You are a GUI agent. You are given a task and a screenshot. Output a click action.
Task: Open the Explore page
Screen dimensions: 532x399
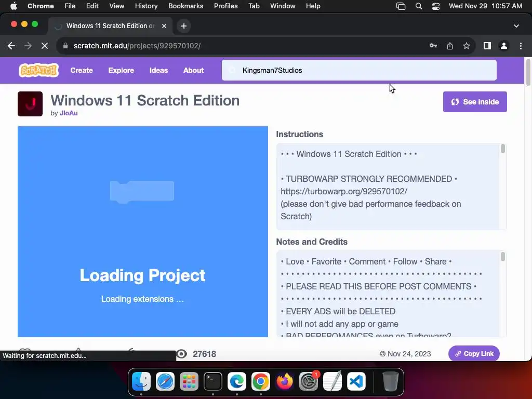[x=121, y=70]
